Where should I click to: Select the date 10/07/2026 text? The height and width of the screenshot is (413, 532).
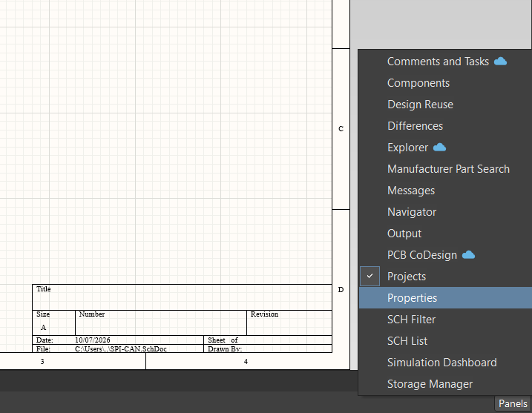(92, 340)
